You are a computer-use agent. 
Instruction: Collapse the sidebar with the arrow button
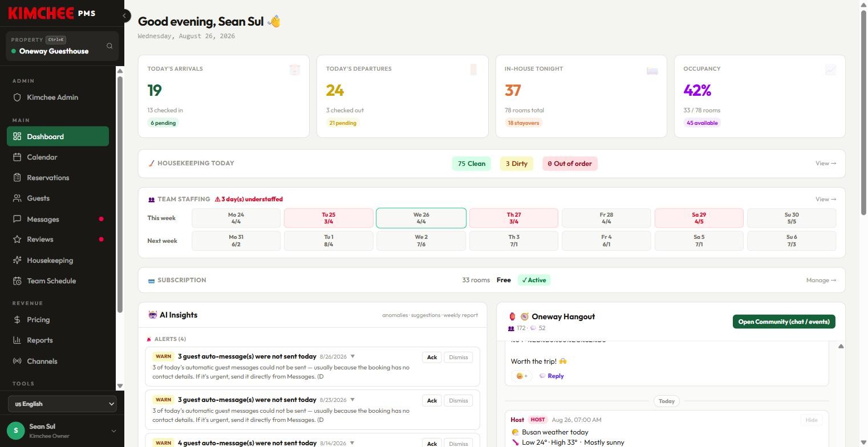coord(125,16)
